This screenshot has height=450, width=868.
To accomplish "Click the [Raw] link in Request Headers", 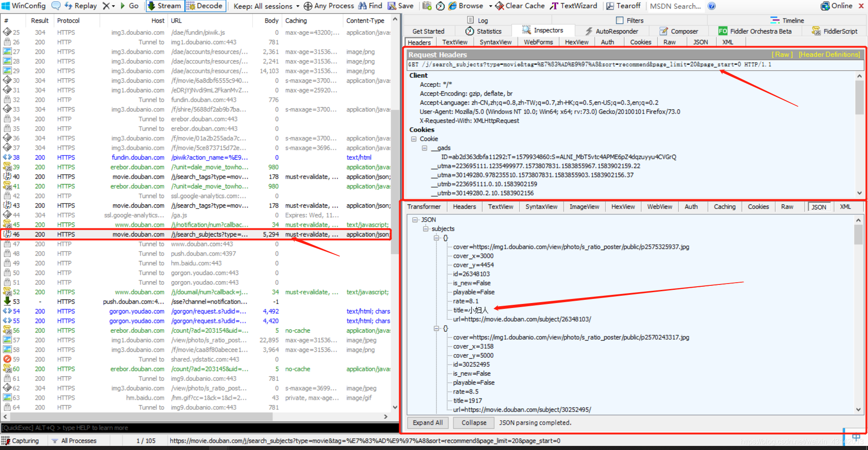I will 782,54.
